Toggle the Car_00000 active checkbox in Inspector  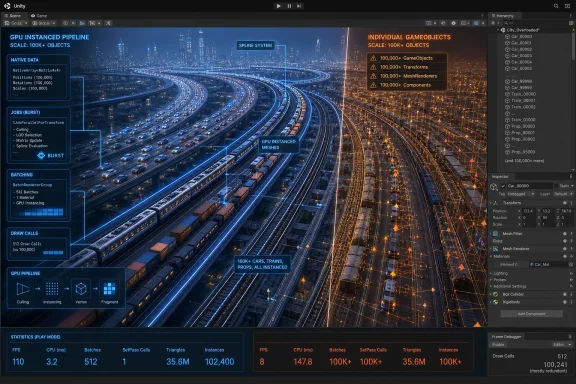503,186
